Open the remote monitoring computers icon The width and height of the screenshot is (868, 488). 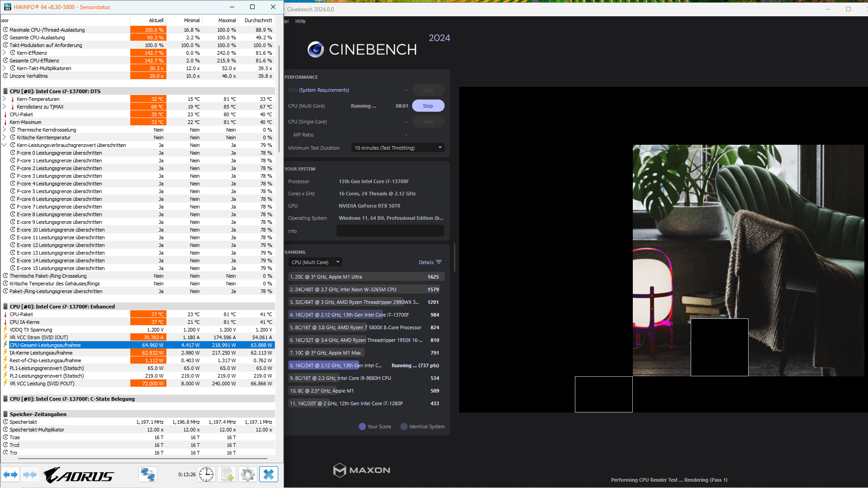pos(148,474)
